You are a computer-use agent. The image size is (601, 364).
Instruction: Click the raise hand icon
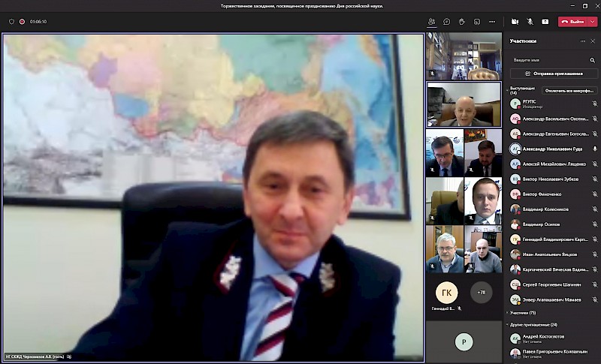[x=462, y=22]
